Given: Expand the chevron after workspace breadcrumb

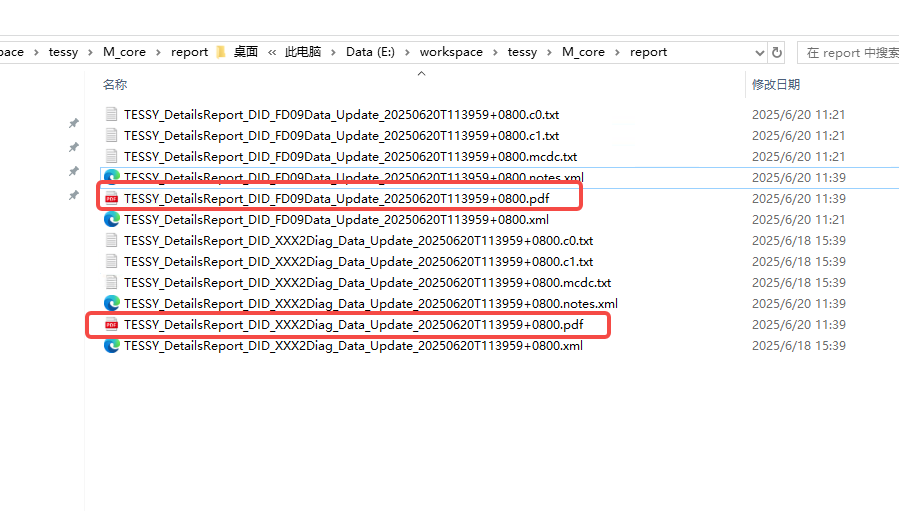Looking at the screenshot, I should click(x=495, y=52).
